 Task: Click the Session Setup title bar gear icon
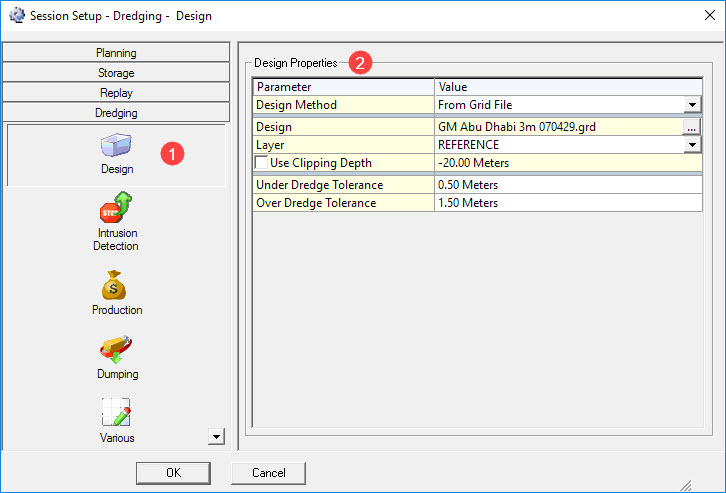coord(17,15)
